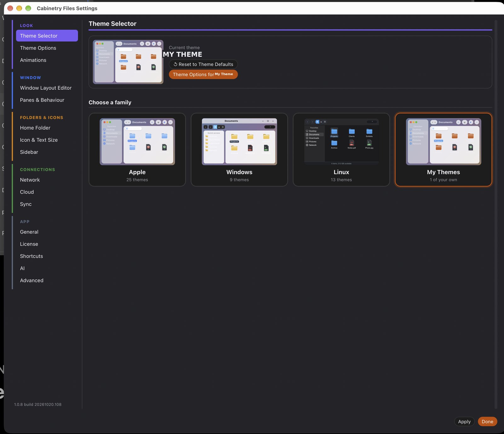Click the version build number text
The image size is (504, 434).
[x=38, y=404]
